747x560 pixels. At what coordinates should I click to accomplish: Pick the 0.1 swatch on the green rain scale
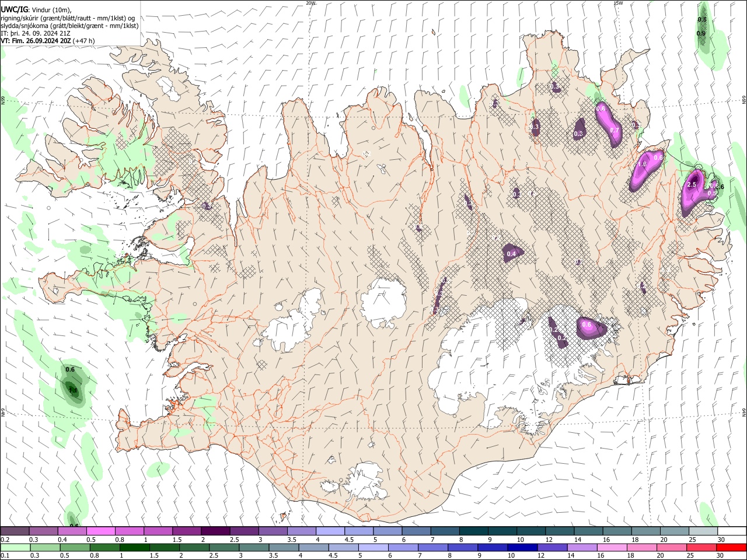coord(15,548)
